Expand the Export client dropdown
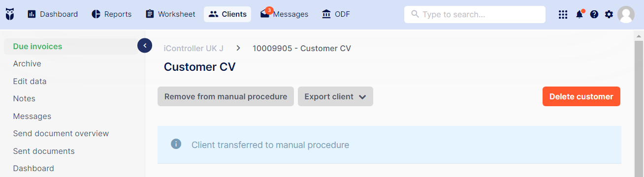This screenshot has height=177, width=644. pos(335,96)
